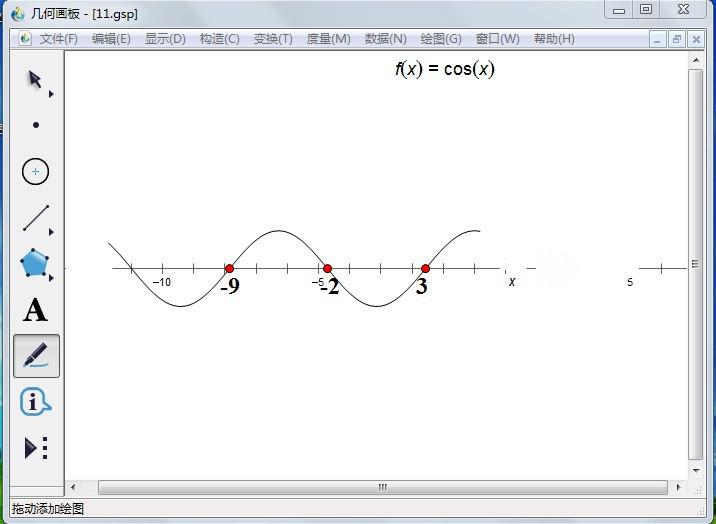
Task: Click the horizontal scrollbar thumb
Action: [x=381, y=488]
